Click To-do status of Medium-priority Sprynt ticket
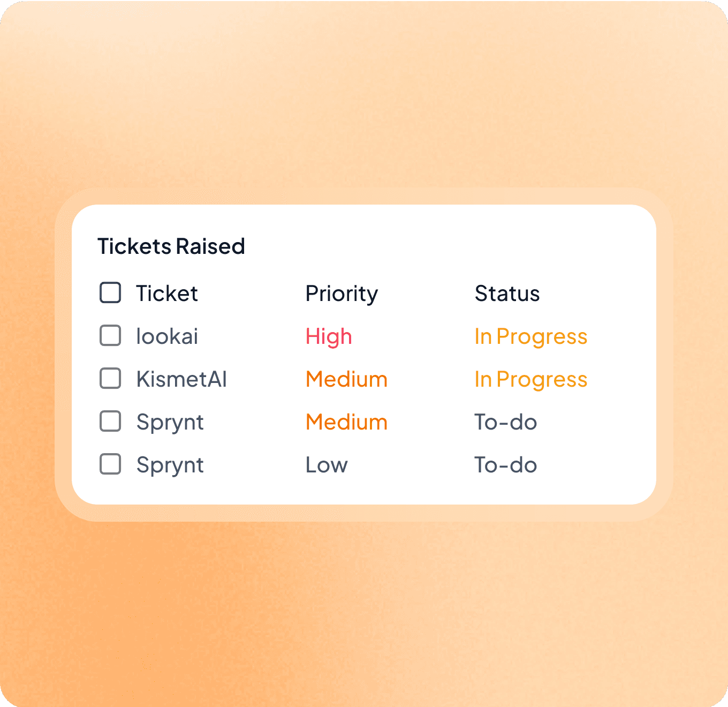 (x=505, y=422)
